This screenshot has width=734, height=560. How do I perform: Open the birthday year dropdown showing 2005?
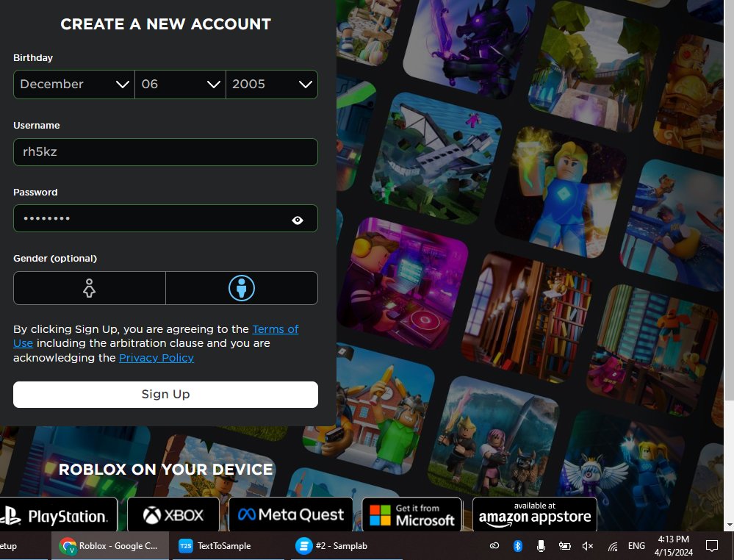(272, 85)
